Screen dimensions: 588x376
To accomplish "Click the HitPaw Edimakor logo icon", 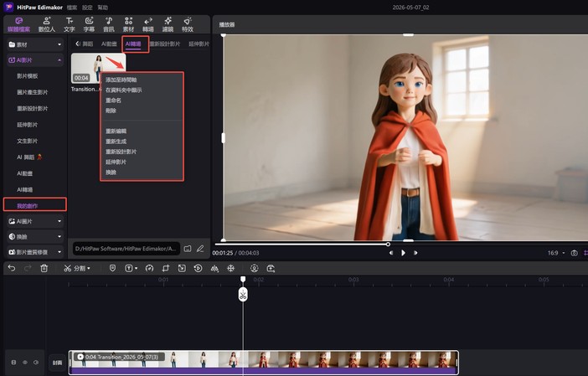I will tap(8, 8).
